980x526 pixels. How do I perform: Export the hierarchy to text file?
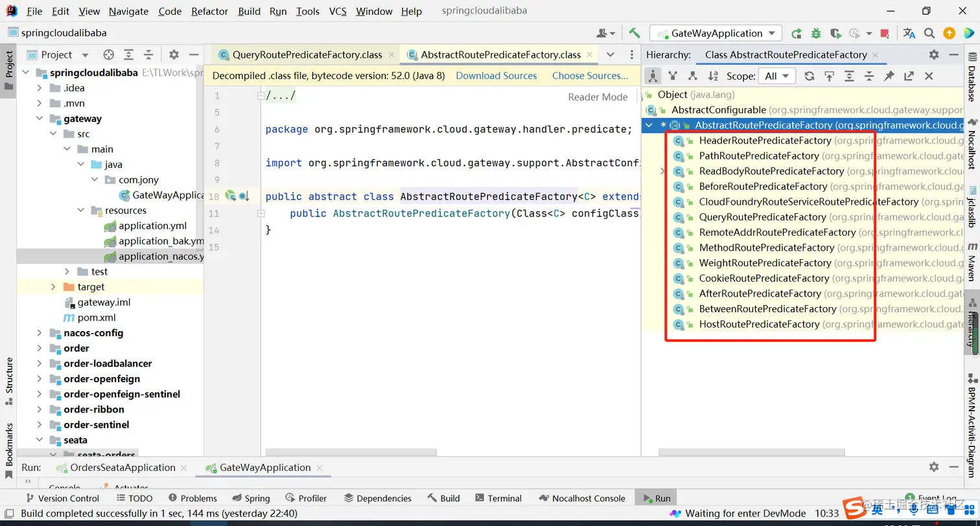[909, 76]
